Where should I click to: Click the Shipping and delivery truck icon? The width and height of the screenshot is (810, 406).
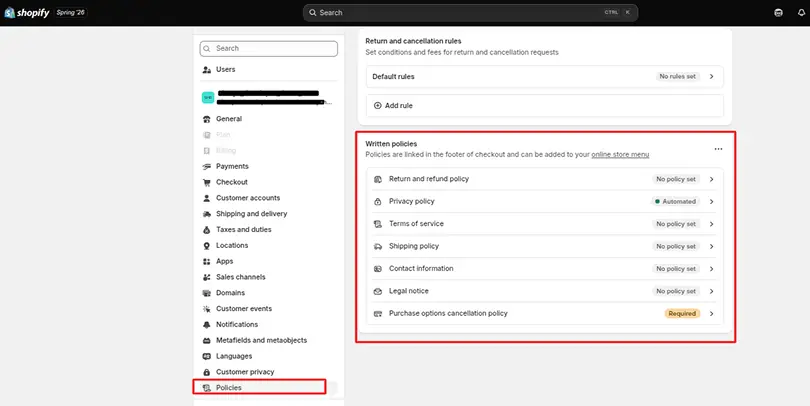[207, 214]
